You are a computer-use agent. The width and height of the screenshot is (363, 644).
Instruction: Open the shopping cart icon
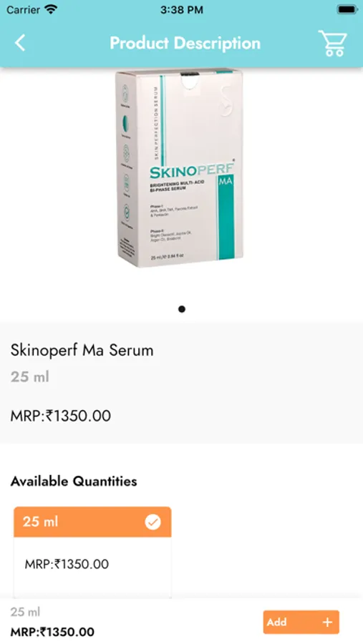pos(333,43)
